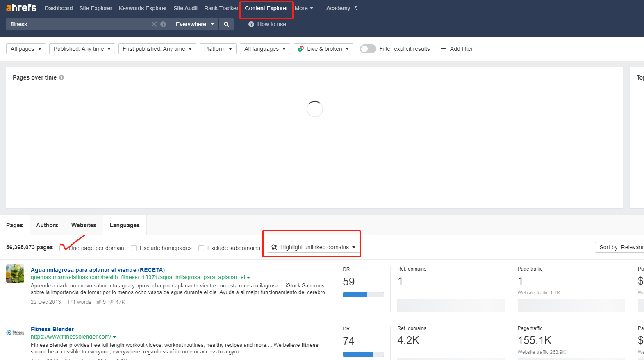Open the Fitness Blender title link
Screen dimensions: 644x360
click(52, 329)
